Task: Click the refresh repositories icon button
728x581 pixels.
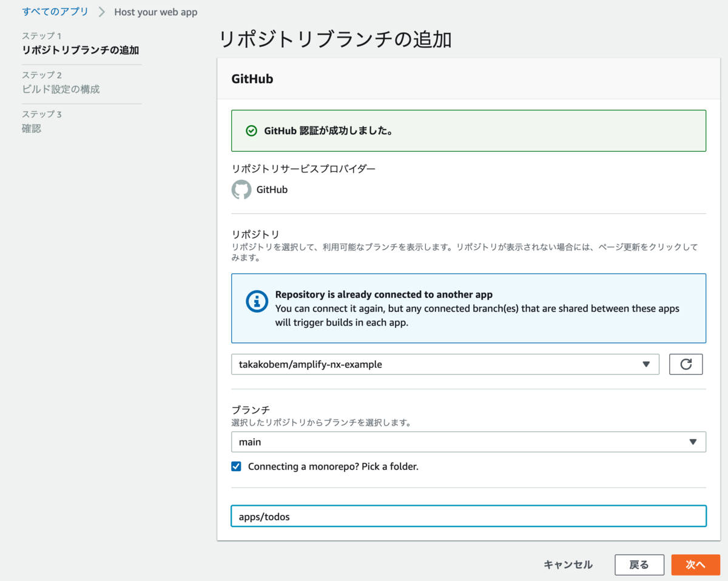Action: 686,364
